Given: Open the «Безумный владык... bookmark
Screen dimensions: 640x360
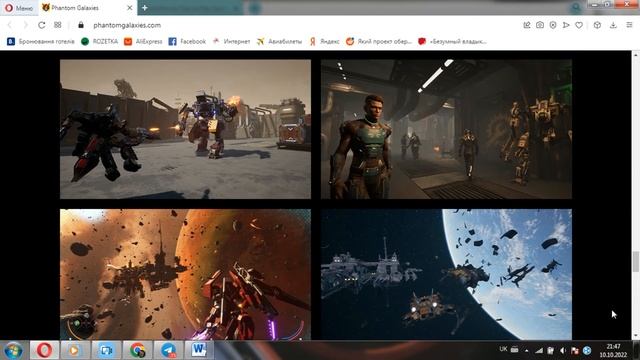Looking at the screenshot, I should click(452, 42).
